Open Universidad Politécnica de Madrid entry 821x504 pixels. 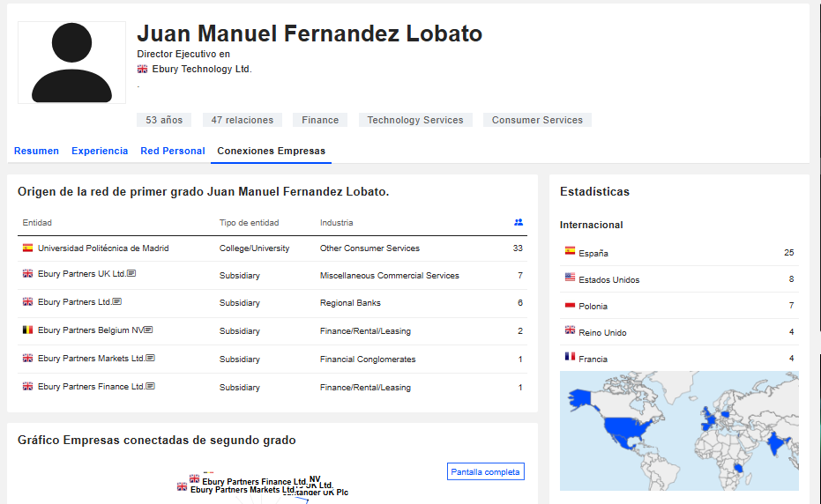[x=103, y=248]
